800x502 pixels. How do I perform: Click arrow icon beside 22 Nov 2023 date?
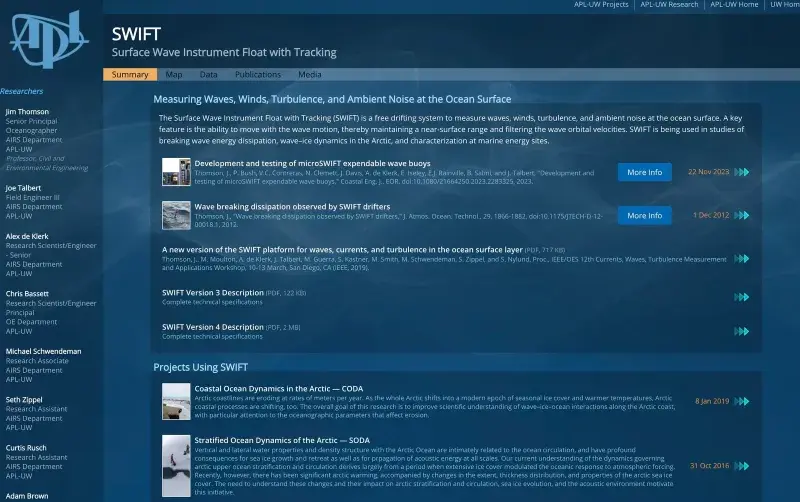point(741,172)
